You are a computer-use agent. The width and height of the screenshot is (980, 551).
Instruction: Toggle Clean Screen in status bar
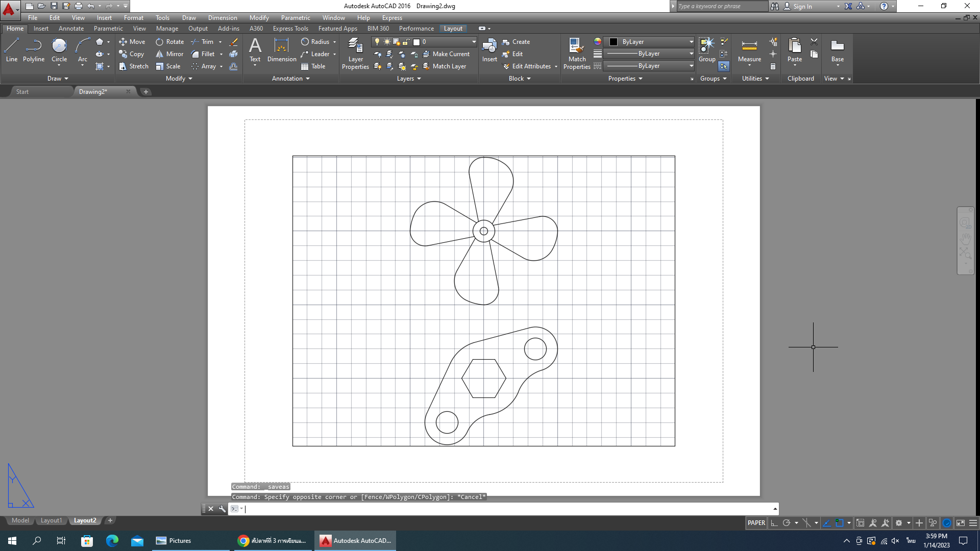[x=961, y=523]
